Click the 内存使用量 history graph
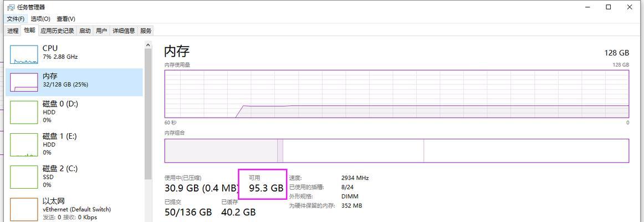Screen dimensions: 644x222 (x=397, y=94)
